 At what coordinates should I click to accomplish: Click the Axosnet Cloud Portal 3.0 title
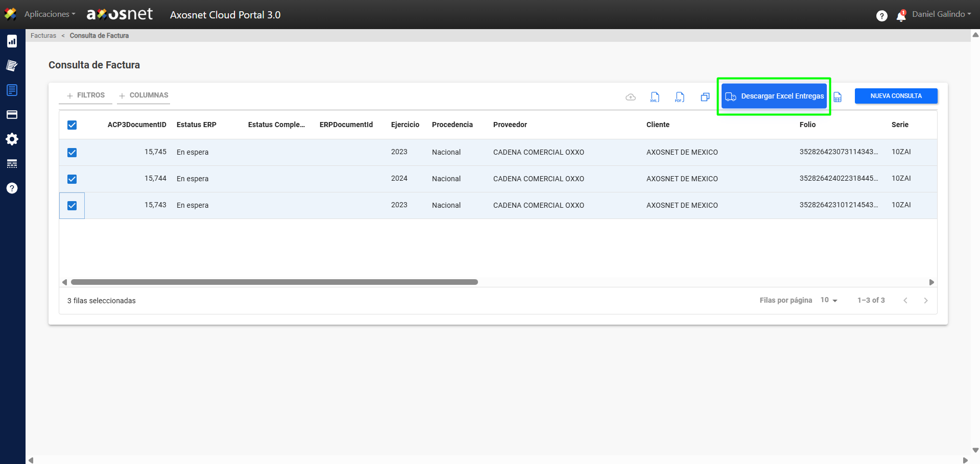pos(225,15)
